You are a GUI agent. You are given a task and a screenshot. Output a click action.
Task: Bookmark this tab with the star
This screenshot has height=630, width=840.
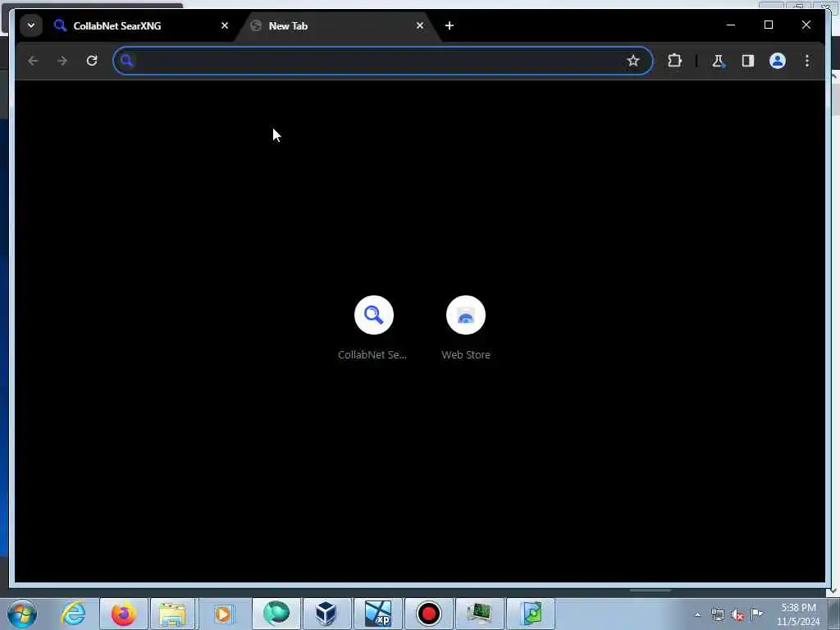[x=633, y=61]
